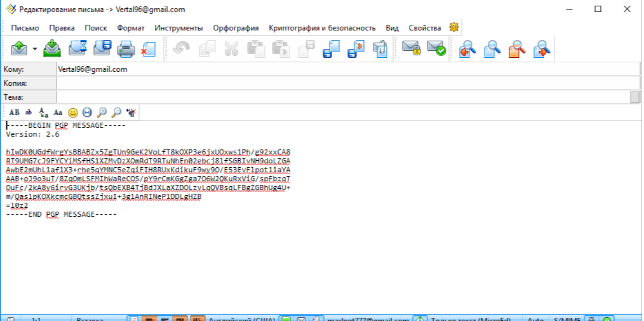Screen dimensions: 644x321
Task: Click the Save as draft floppy-envelope icon
Action: 102,48
